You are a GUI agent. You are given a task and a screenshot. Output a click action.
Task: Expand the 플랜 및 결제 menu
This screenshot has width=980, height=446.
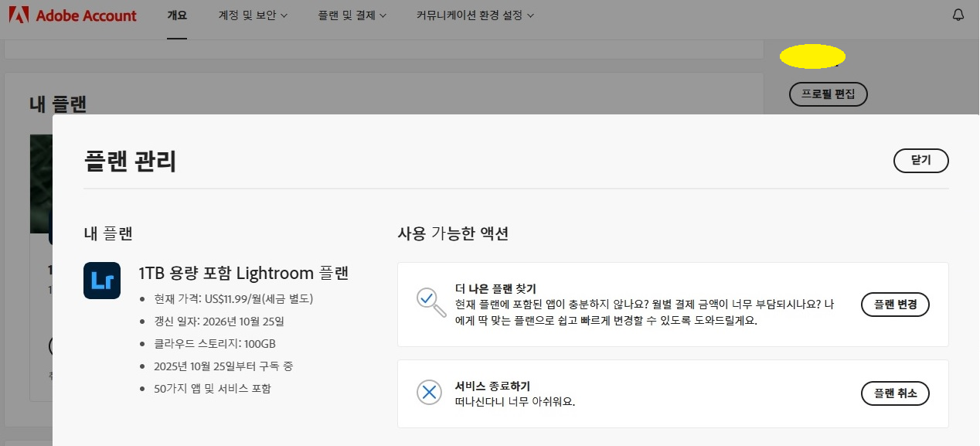pyautogui.click(x=352, y=15)
